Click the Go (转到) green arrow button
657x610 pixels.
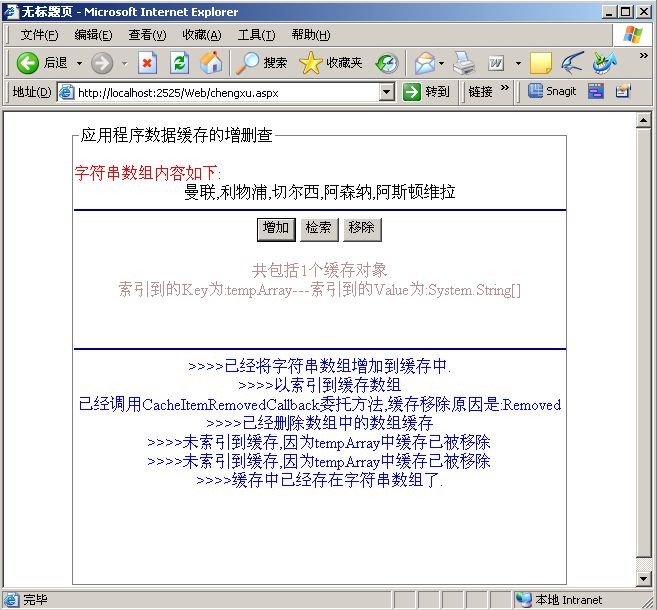tap(426, 91)
